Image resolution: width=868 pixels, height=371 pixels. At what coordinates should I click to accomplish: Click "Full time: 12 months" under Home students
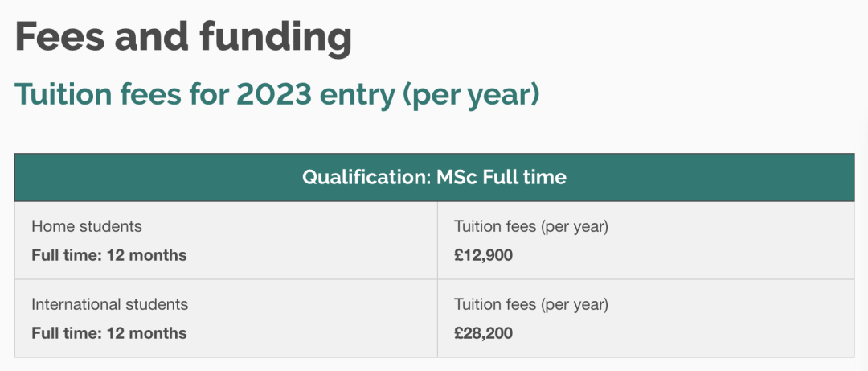109,255
